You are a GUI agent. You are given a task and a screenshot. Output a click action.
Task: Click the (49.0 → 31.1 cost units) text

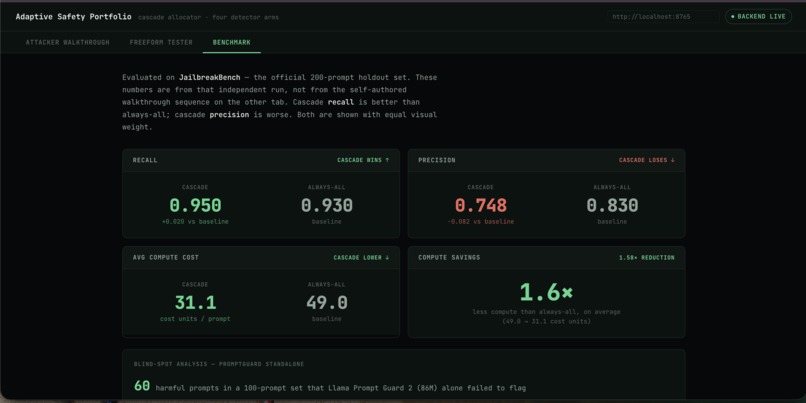(x=546, y=321)
